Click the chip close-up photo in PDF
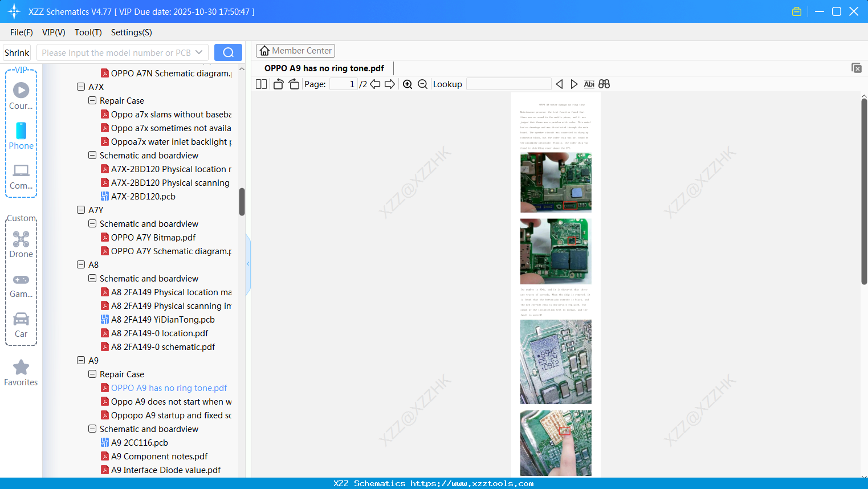Image resolution: width=868 pixels, height=489 pixels. pyautogui.click(x=556, y=362)
